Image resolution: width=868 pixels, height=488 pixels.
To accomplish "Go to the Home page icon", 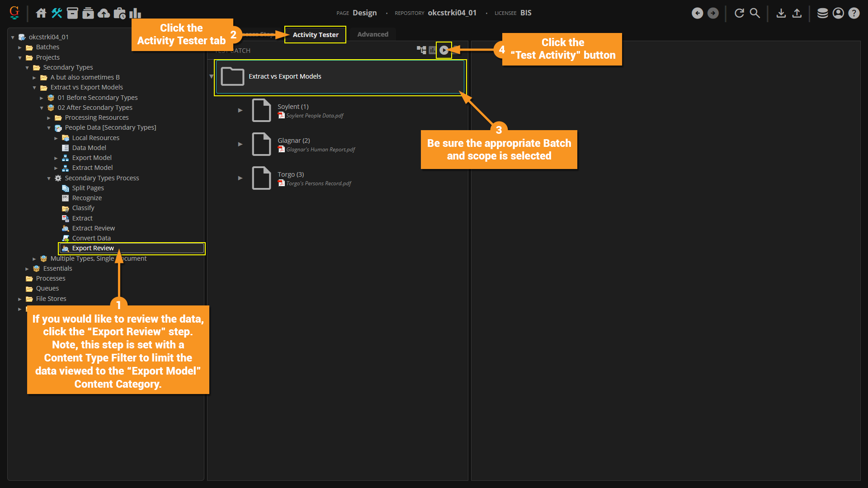I will [41, 13].
